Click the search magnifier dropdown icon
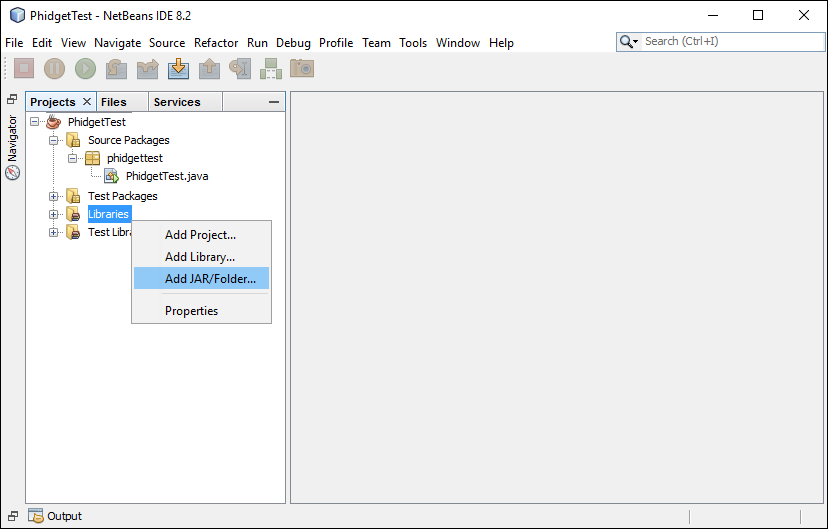This screenshot has height=529, width=828. click(x=629, y=41)
